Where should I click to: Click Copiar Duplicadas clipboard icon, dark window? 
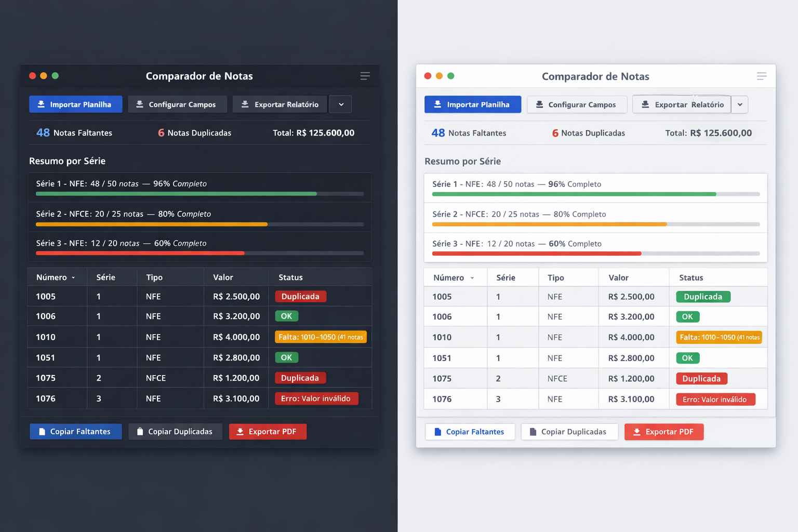[140, 432]
